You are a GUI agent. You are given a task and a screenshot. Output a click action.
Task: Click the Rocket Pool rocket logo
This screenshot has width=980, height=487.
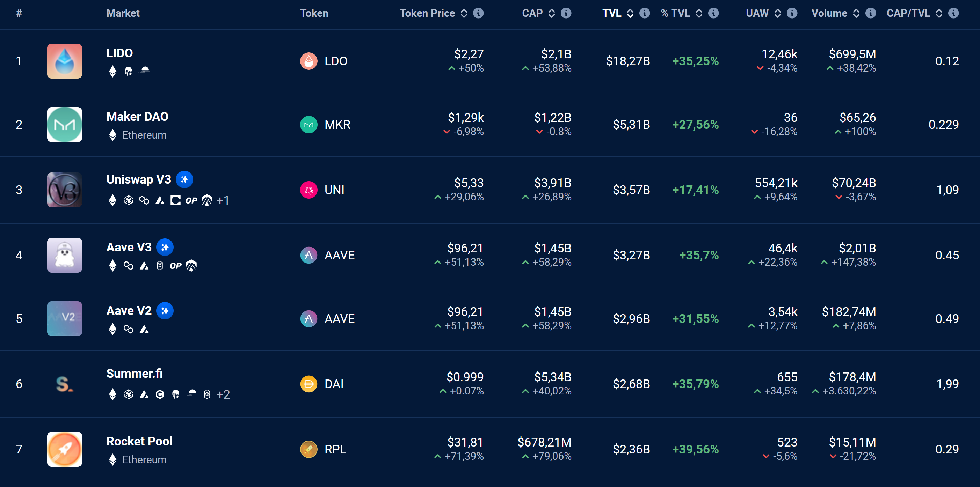click(x=64, y=449)
